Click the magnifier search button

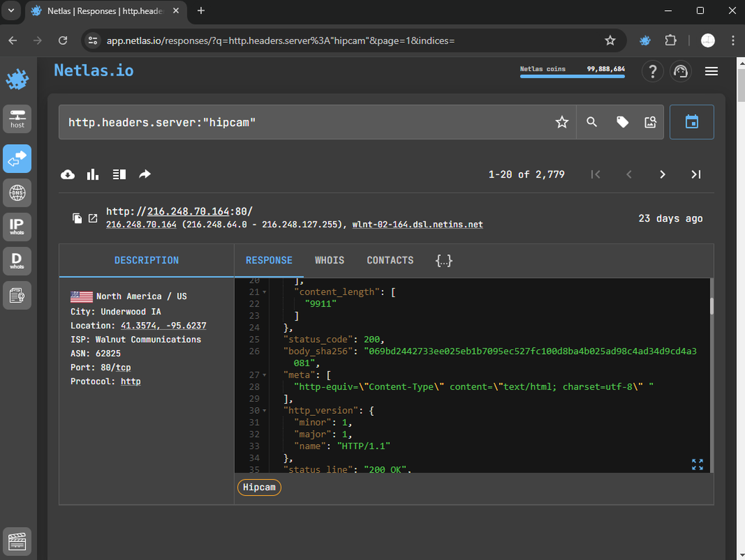coord(591,122)
